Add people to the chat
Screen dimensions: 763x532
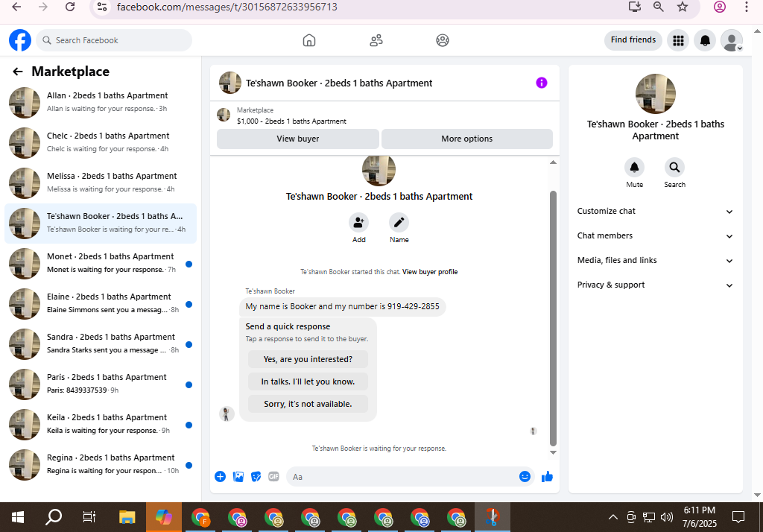coord(358,223)
